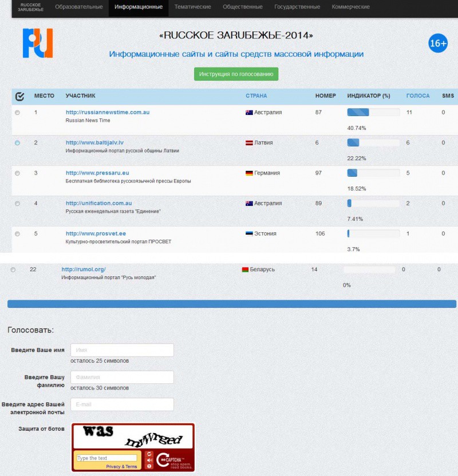Click the page title «RUССКОЕ ЗАRUБЕЖЬЕ-2014»
Viewport: 458px width, 476px height.
pos(236,35)
